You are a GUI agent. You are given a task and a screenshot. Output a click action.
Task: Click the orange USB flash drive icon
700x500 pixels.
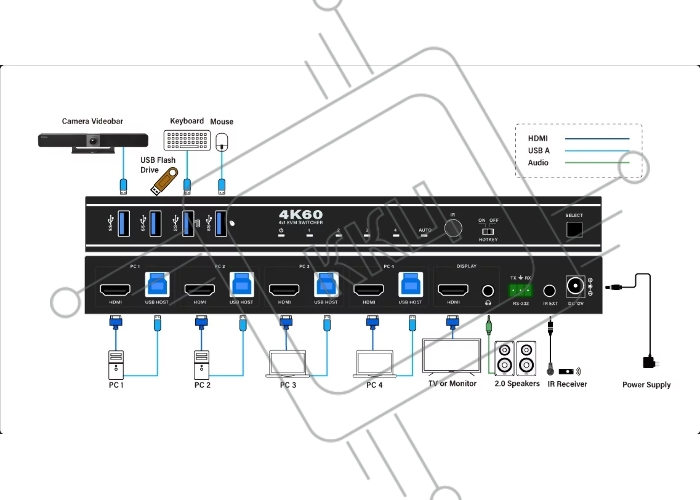point(164,181)
